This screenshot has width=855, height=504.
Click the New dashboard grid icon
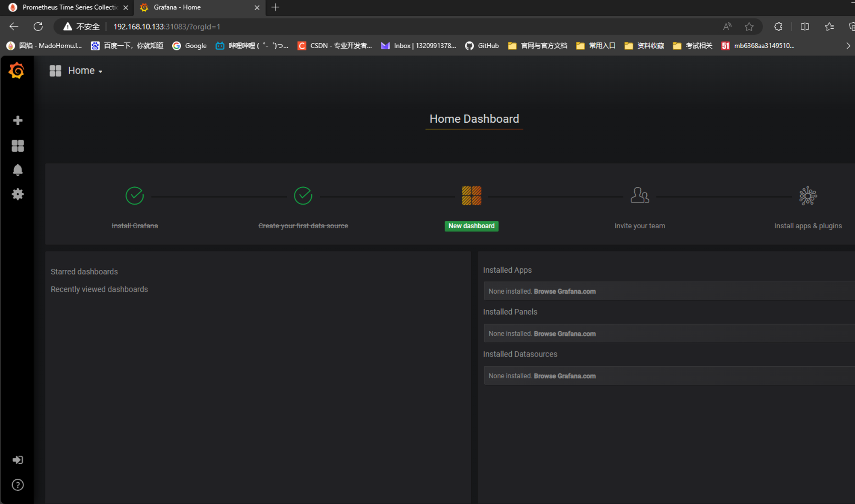(471, 196)
